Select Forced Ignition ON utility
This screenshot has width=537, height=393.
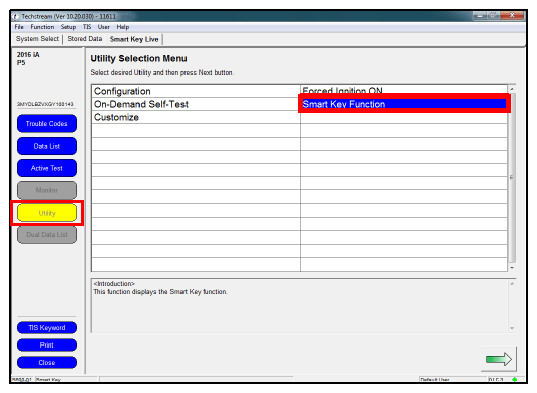coord(404,90)
